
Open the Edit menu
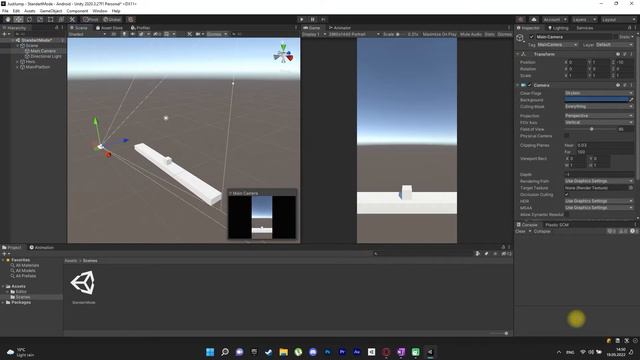tap(16, 11)
